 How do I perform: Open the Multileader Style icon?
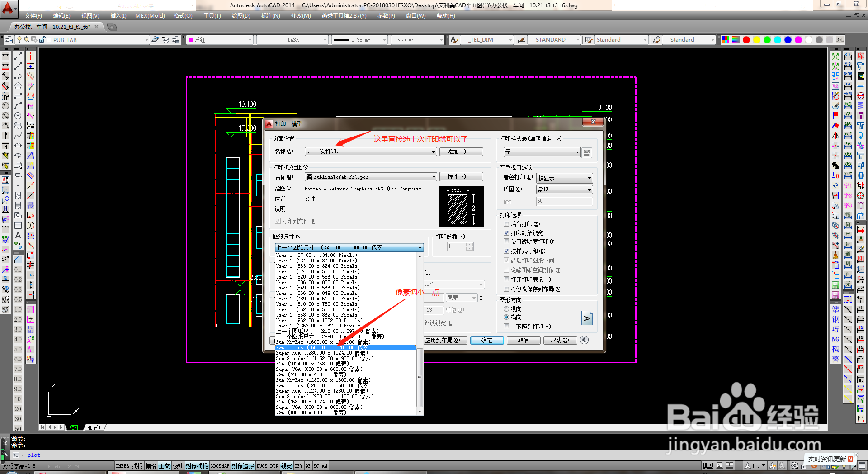pos(656,40)
